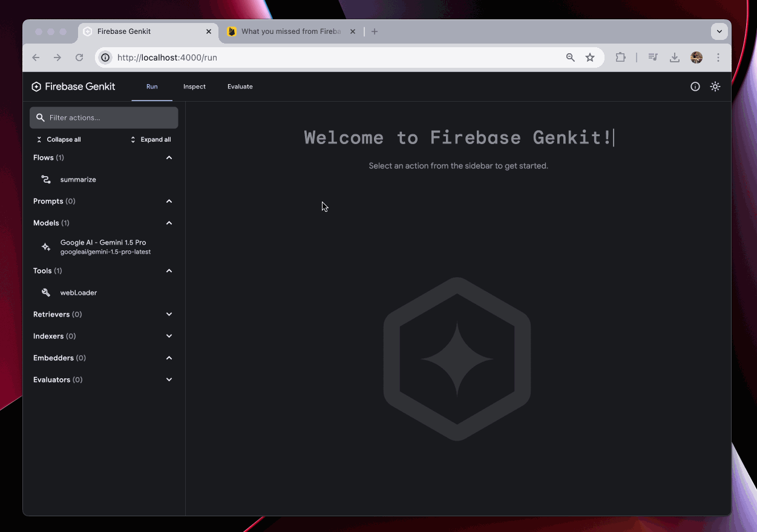Click the search magnifier in filter box

[x=41, y=117]
